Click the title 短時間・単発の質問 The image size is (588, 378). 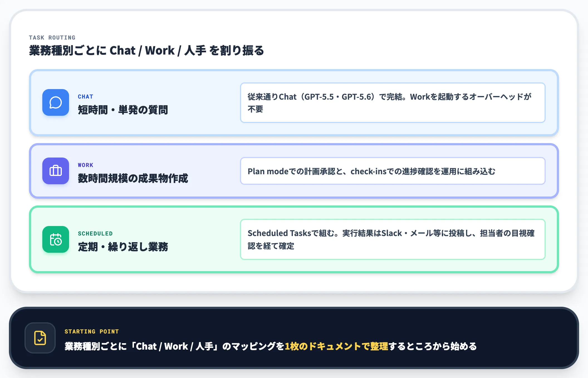123,110
